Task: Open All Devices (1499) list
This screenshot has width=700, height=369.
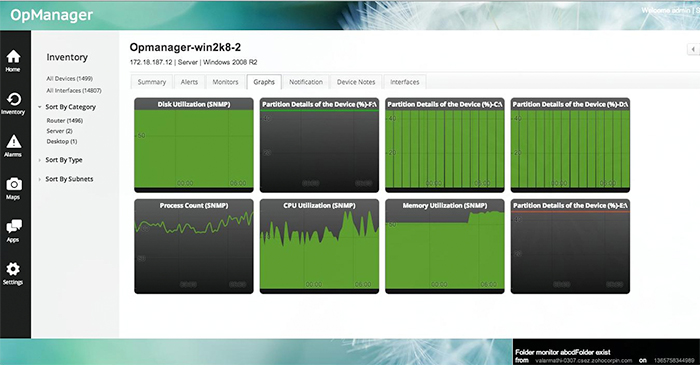Action: pyautogui.click(x=70, y=79)
